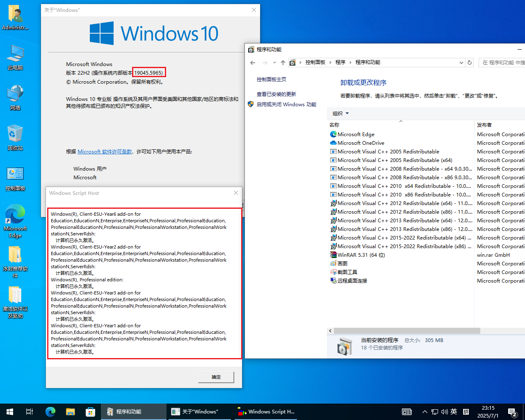
Task: Open the Administrator folder desktop icon
Action: tap(15, 18)
